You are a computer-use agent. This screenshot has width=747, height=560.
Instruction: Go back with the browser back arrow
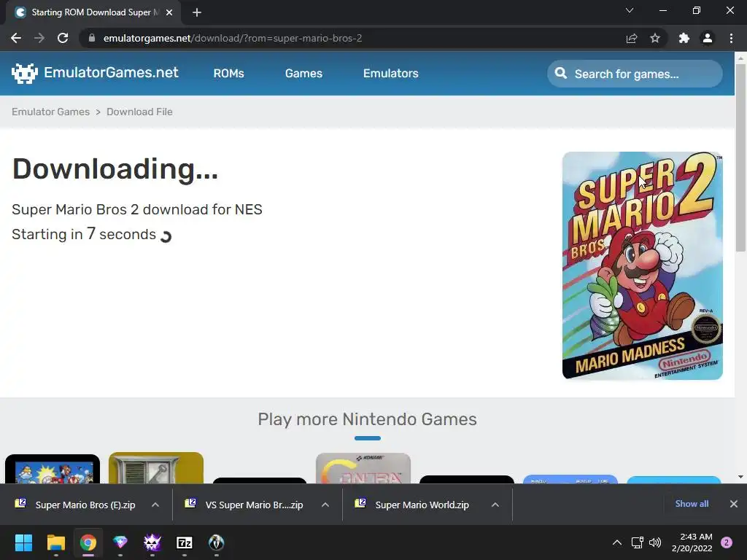click(16, 38)
